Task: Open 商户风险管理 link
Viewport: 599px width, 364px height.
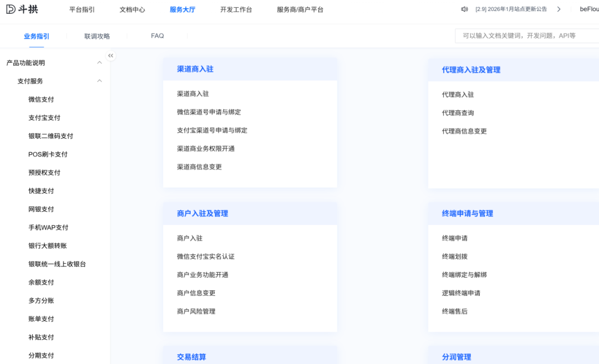Action: coord(196,312)
